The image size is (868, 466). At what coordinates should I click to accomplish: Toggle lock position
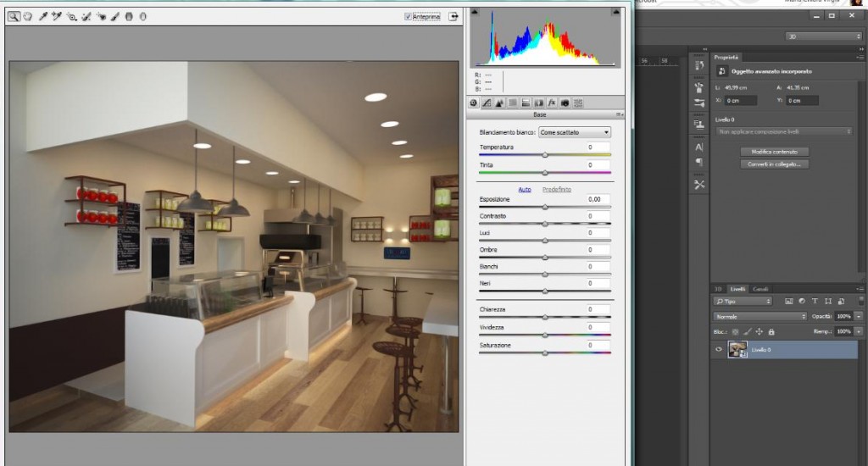(x=759, y=331)
